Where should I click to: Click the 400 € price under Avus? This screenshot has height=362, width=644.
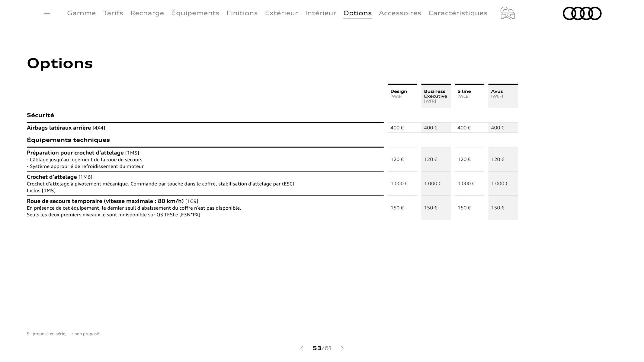pos(498,128)
